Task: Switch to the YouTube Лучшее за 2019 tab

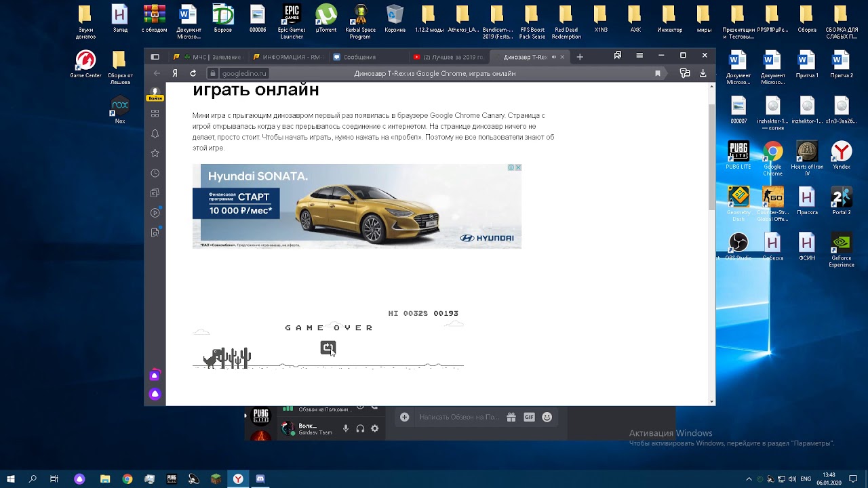Action: pos(447,57)
